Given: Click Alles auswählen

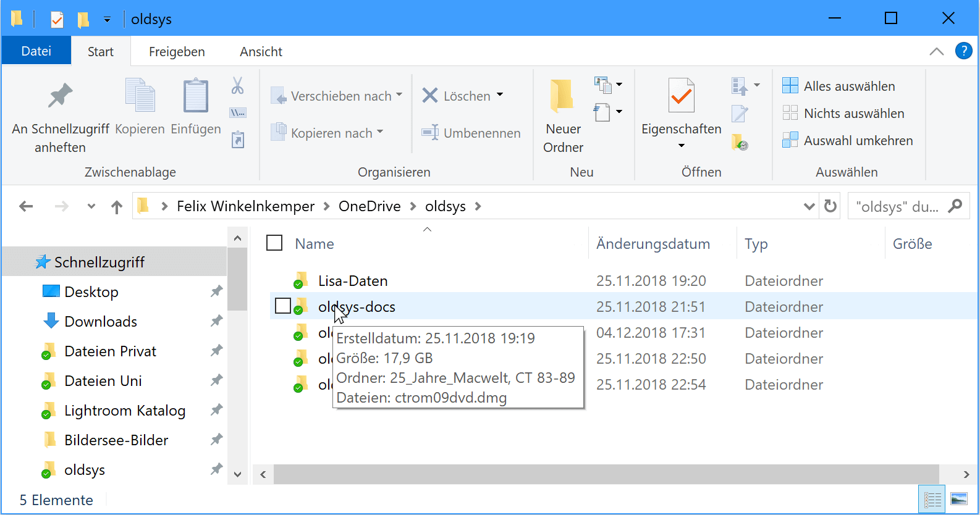Looking at the screenshot, I should (x=839, y=86).
